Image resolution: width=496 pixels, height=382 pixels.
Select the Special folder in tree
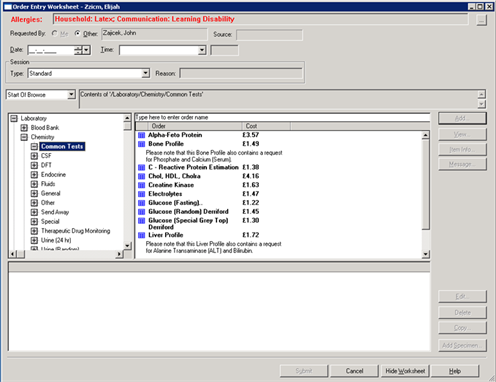(50, 221)
